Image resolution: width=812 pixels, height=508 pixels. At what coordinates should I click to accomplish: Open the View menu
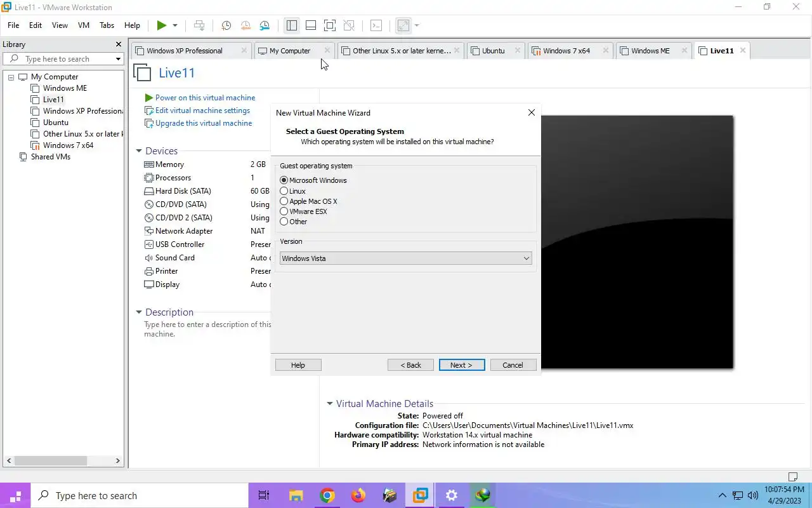point(60,25)
